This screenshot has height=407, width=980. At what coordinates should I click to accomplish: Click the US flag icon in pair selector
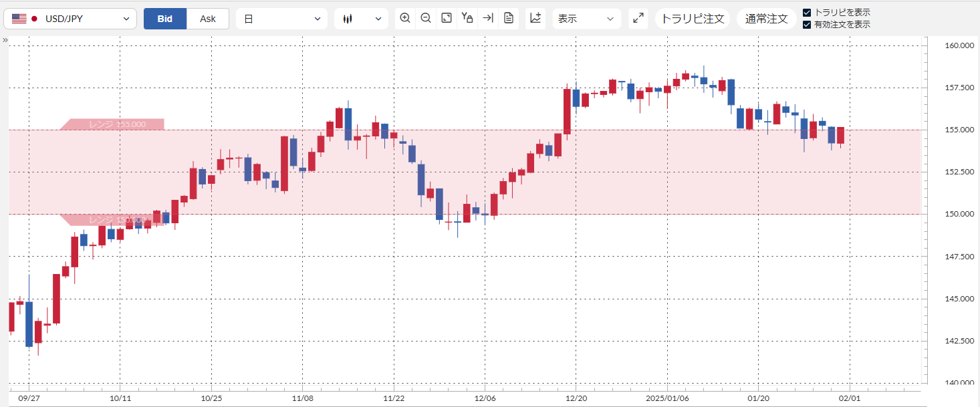pos(19,19)
